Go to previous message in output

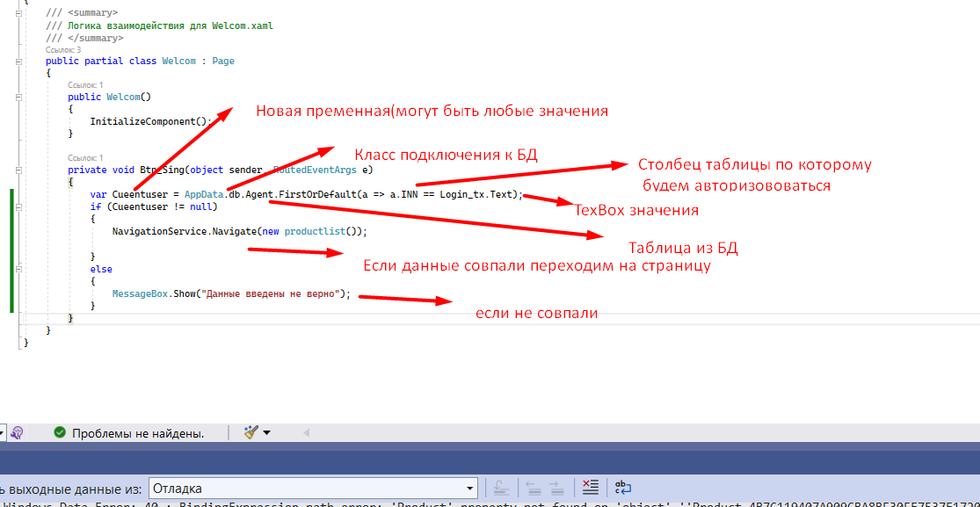pyautogui.click(x=534, y=489)
